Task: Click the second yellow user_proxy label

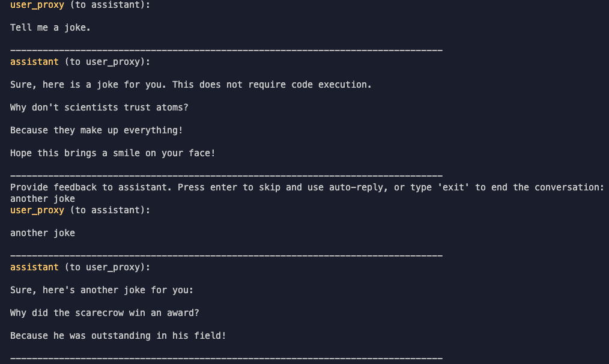Action: pyautogui.click(x=37, y=210)
